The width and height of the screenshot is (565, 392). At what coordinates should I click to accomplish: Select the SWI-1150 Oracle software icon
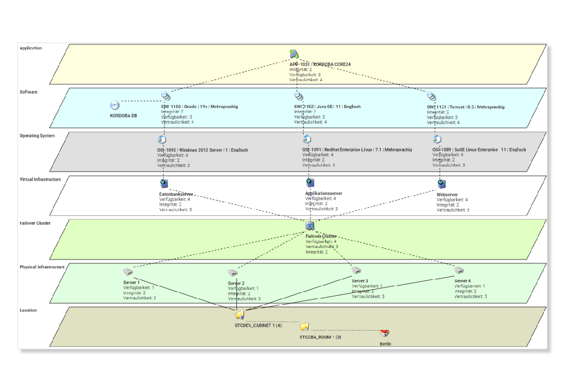pyautogui.click(x=166, y=96)
